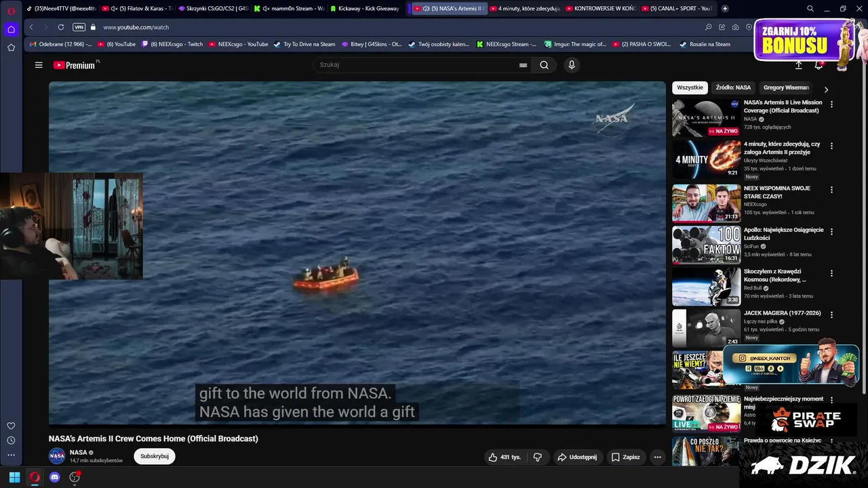This screenshot has width=868, height=488.
Task: Start voice search with microphone
Action: [572, 65]
